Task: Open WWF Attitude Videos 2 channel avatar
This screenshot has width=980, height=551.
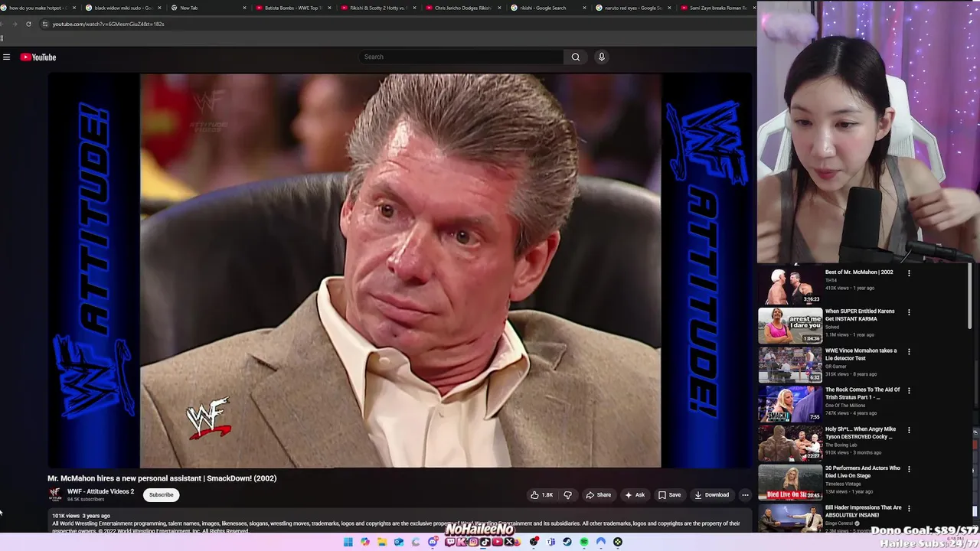Action: (55, 494)
